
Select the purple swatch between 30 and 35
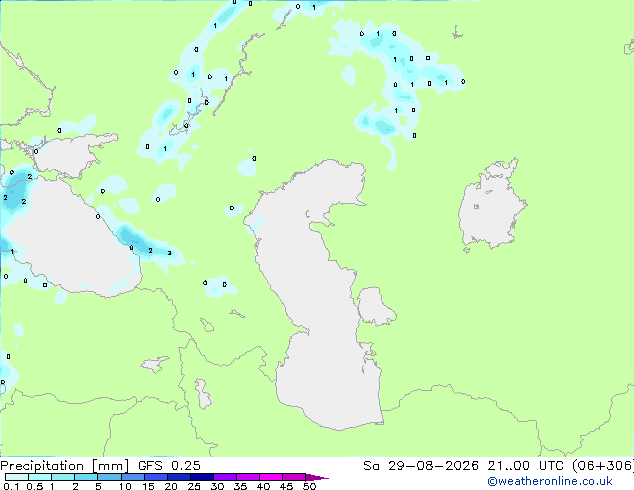(224, 477)
